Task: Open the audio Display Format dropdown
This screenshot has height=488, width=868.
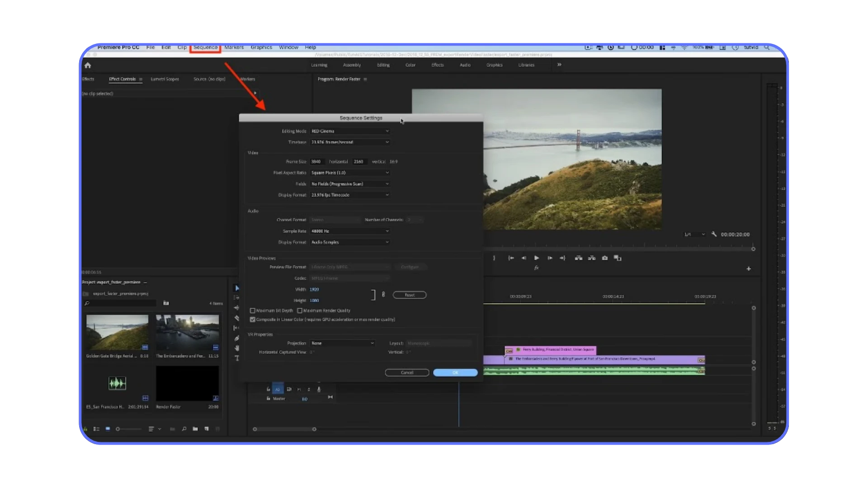Action: pyautogui.click(x=350, y=242)
